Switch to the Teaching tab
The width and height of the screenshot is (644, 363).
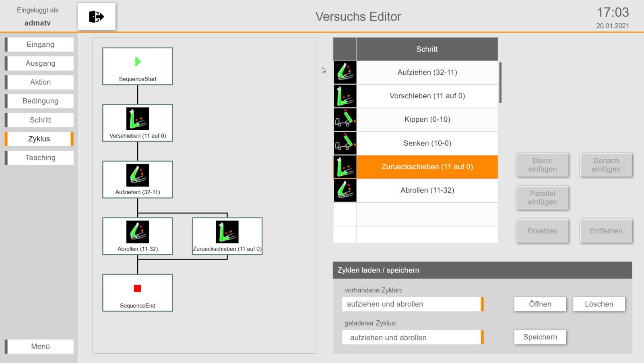pyautogui.click(x=40, y=158)
